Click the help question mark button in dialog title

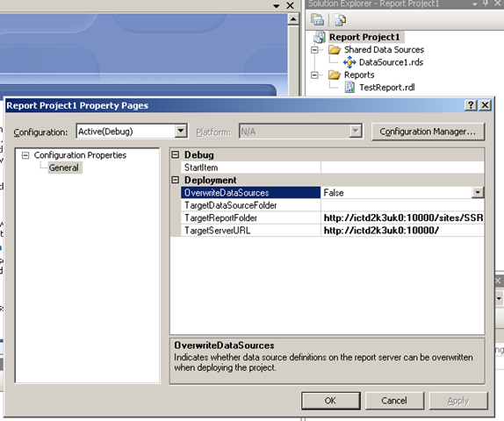[471, 105]
